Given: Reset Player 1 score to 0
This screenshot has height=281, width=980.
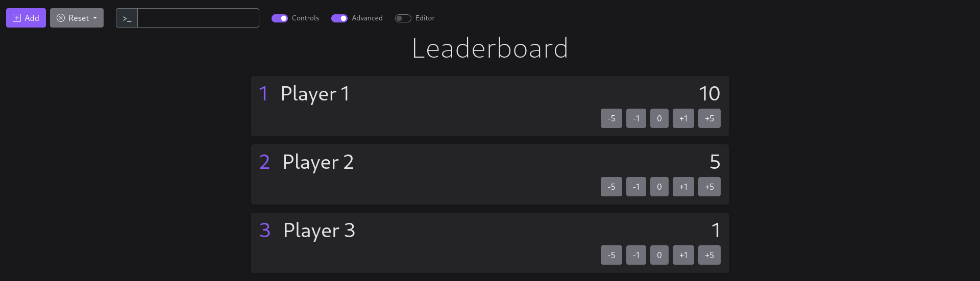Looking at the screenshot, I should (x=659, y=118).
